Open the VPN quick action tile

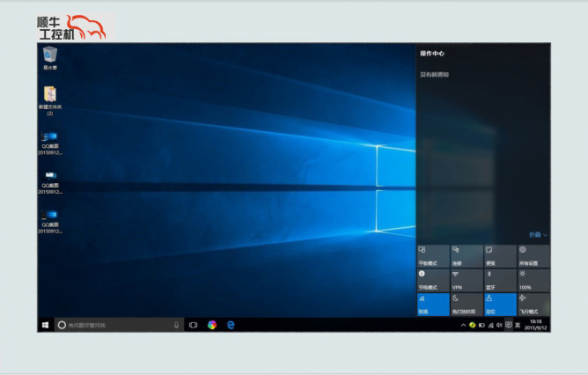(467, 280)
